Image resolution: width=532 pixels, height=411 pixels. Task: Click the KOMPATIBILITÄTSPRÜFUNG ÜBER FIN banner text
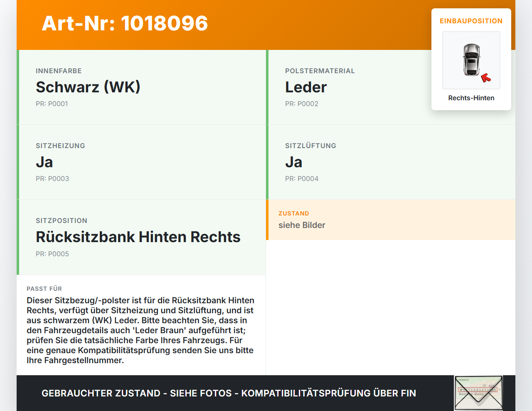point(229,393)
